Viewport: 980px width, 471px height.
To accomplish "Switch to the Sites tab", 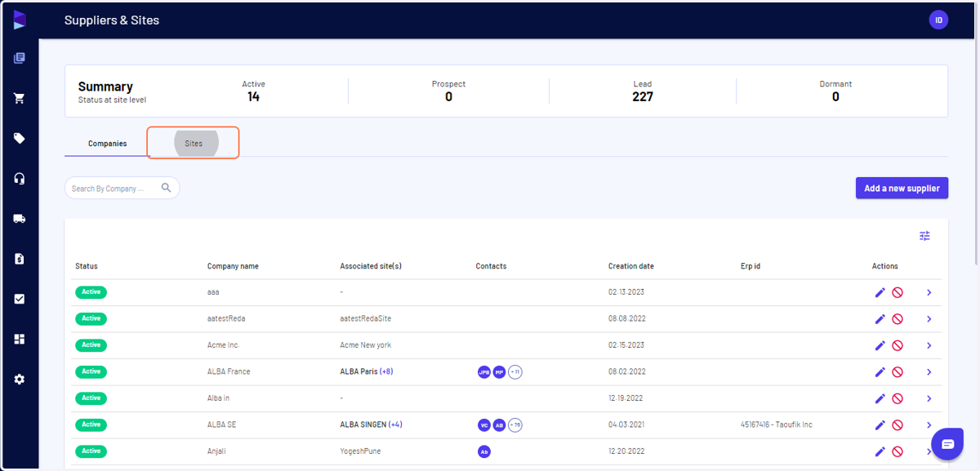I will (x=194, y=144).
